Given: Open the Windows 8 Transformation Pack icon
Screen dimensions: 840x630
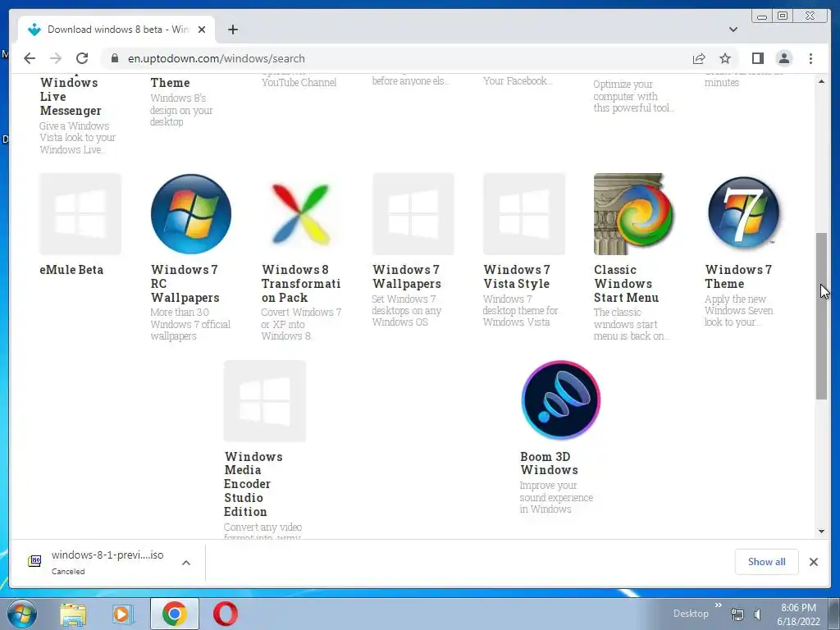Looking at the screenshot, I should point(302,214).
